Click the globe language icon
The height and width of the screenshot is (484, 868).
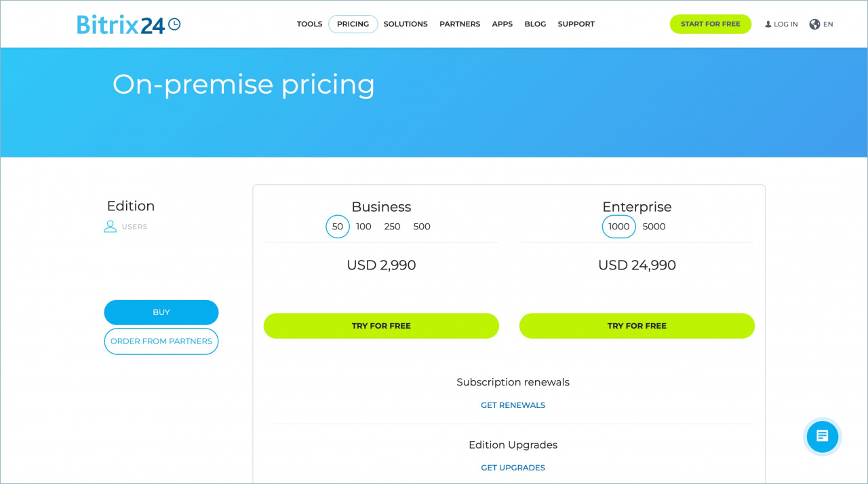pyautogui.click(x=814, y=24)
